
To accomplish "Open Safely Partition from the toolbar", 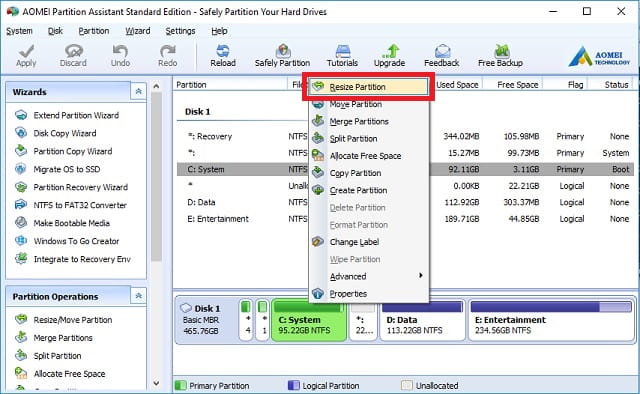I will coord(282,55).
